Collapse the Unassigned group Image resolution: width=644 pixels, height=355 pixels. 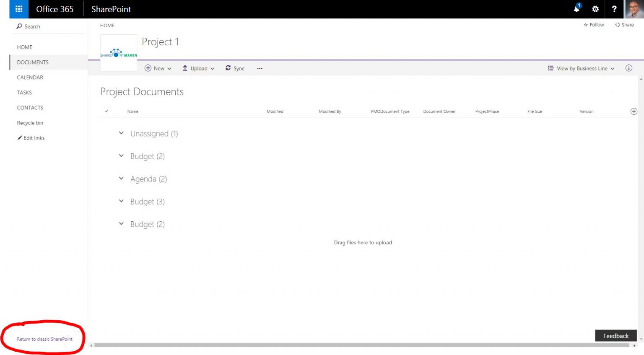point(121,133)
